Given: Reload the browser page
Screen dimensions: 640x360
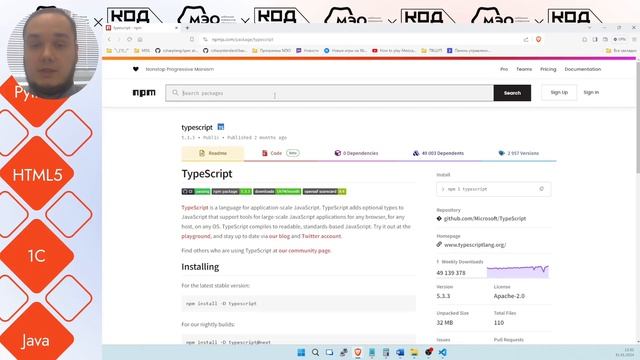Looking at the screenshot, I should coord(129,40).
